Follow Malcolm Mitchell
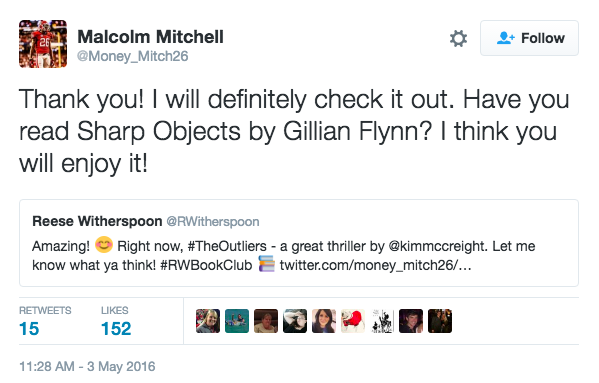599x383 pixels. pyautogui.click(x=529, y=38)
